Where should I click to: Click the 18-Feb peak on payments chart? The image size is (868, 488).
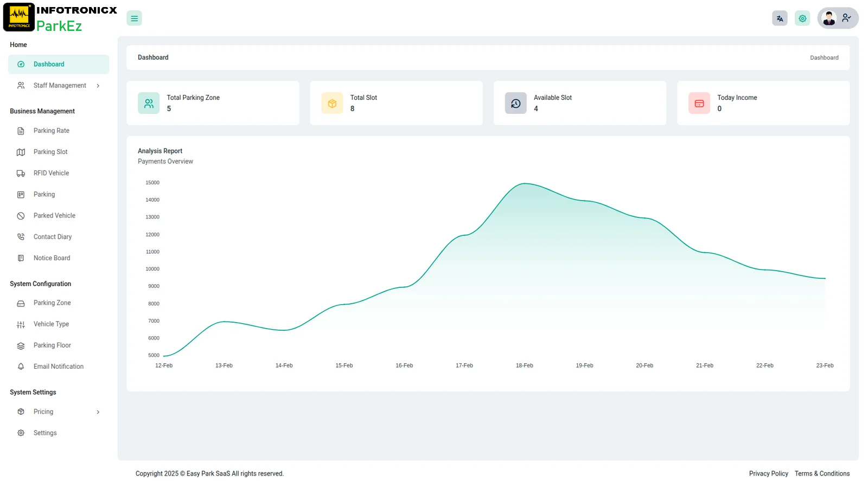pos(525,184)
